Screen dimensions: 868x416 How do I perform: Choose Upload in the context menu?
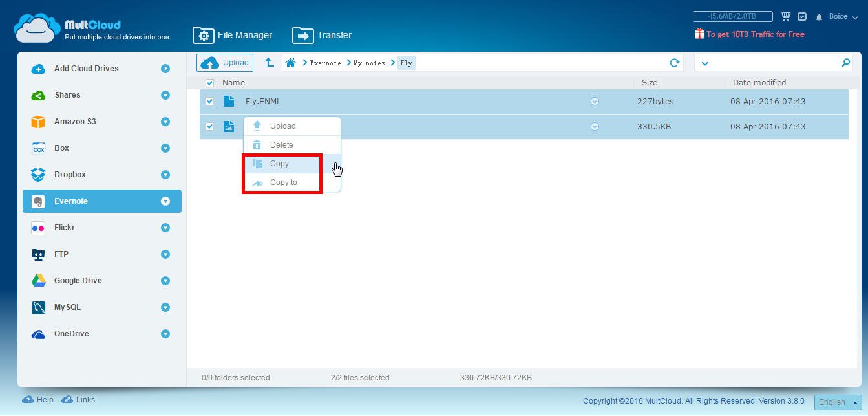coord(291,126)
